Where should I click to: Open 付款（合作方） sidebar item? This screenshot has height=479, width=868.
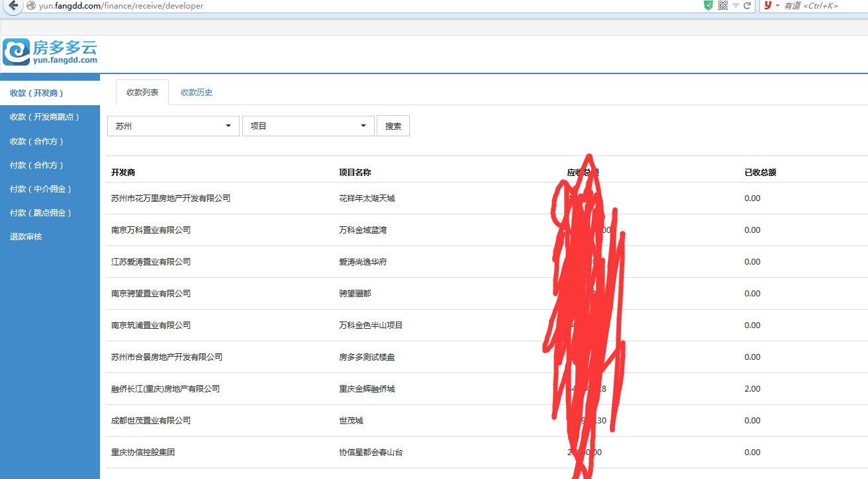tap(50, 165)
